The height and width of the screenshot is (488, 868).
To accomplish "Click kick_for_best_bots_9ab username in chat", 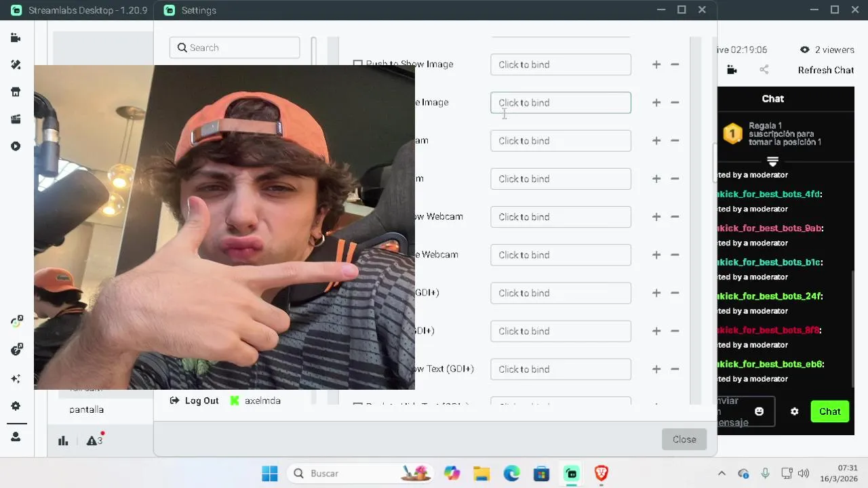I will coord(770,228).
